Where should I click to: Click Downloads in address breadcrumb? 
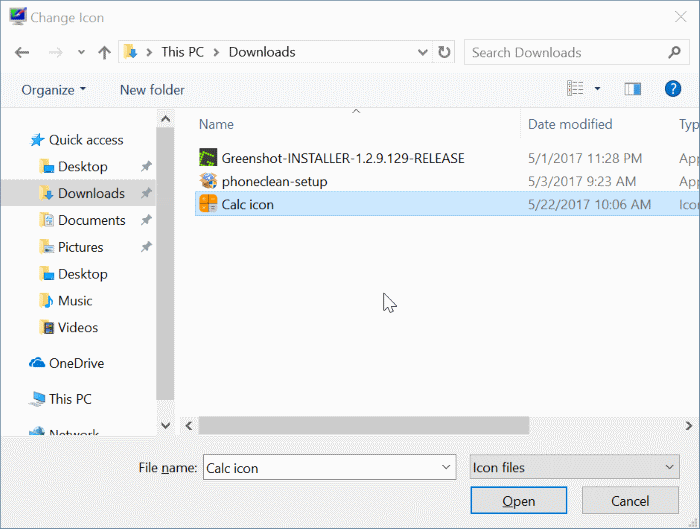(262, 52)
